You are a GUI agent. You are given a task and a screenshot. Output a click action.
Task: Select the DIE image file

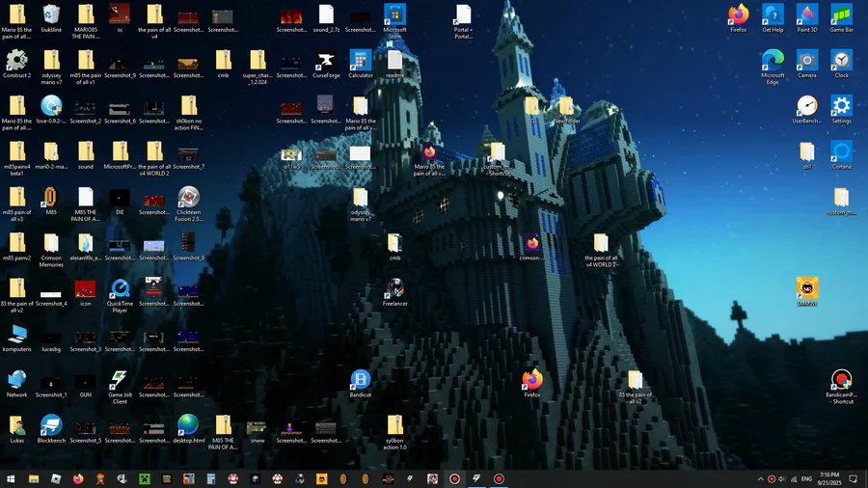pos(120,198)
